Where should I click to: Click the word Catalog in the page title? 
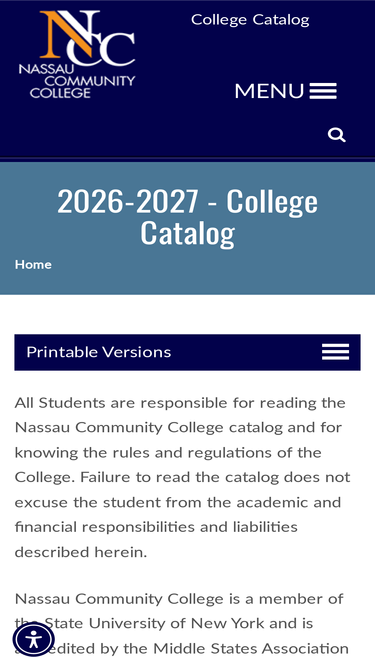click(x=188, y=233)
